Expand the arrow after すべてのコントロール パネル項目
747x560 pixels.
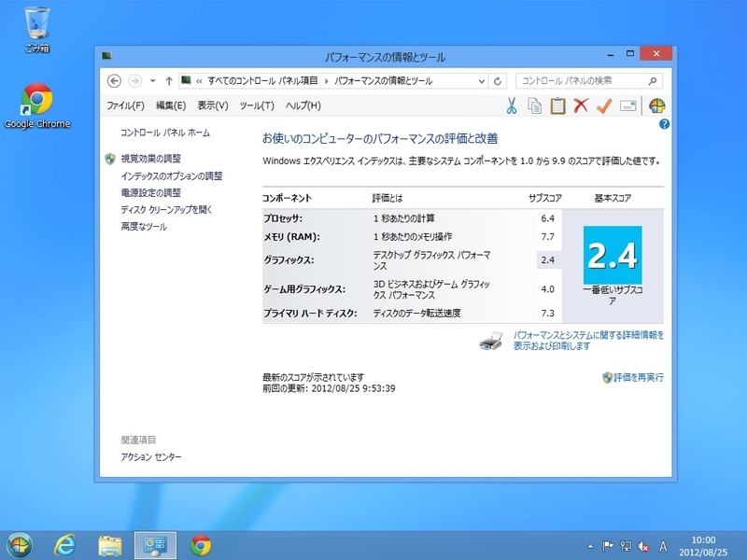pos(326,81)
